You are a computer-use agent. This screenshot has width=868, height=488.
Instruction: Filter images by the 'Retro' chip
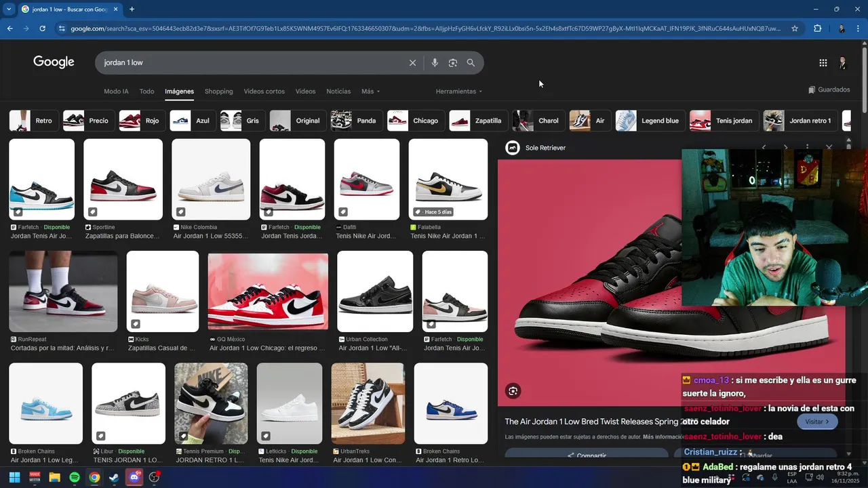pos(33,121)
